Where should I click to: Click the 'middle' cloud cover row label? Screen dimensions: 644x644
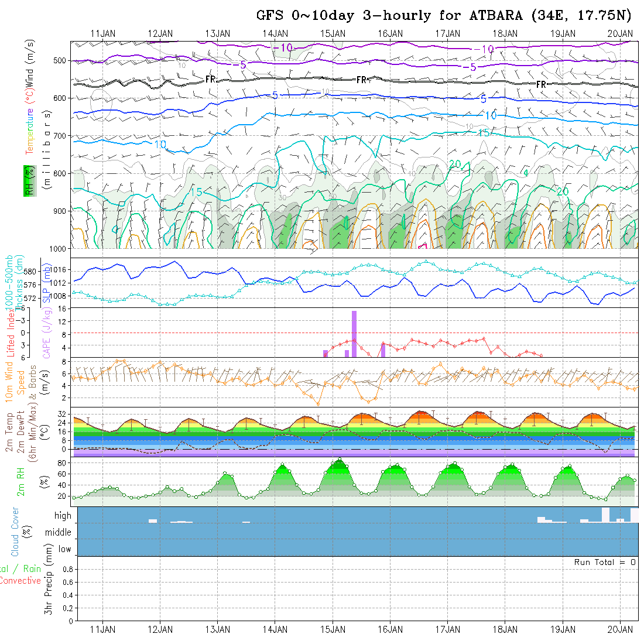(59, 533)
